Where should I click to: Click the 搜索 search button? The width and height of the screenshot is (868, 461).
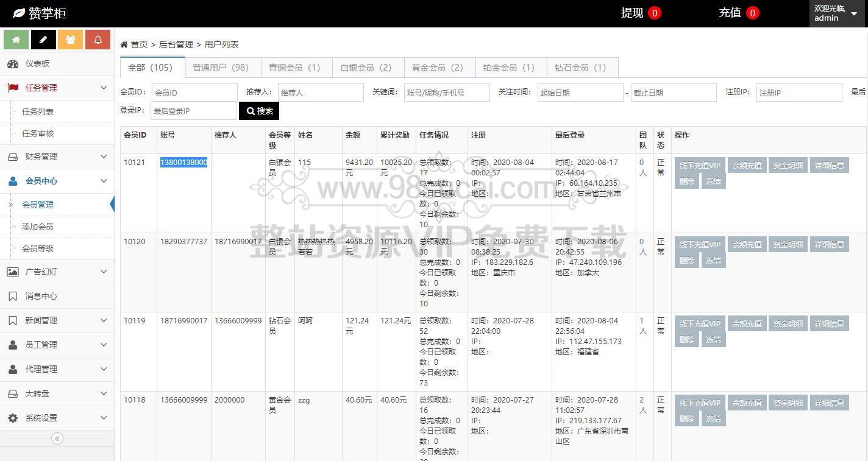[x=259, y=111]
